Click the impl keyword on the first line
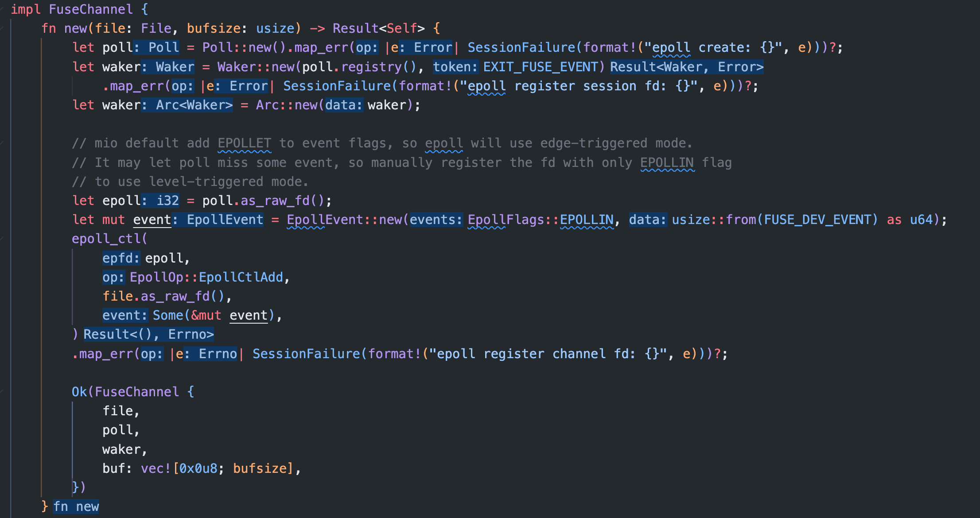The height and width of the screenshot is (518, 980). [26, 9]
